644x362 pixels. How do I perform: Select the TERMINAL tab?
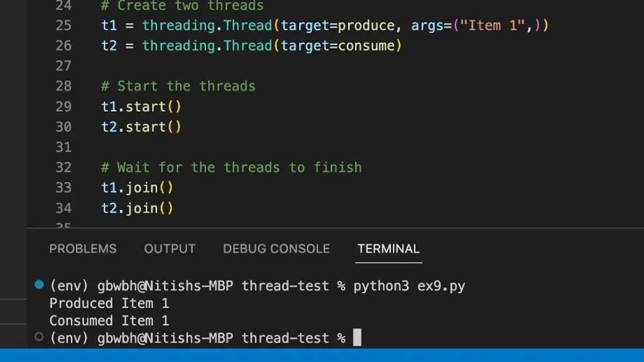(389, 249)
